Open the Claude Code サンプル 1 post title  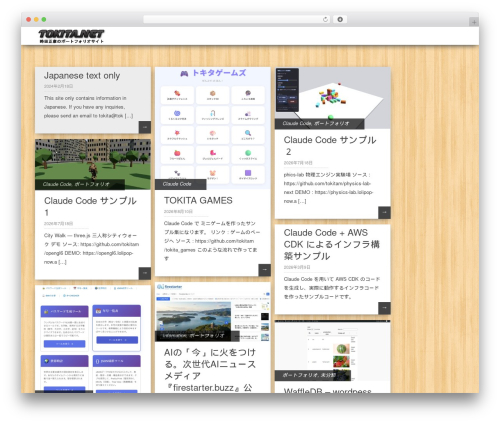(90, 206)
